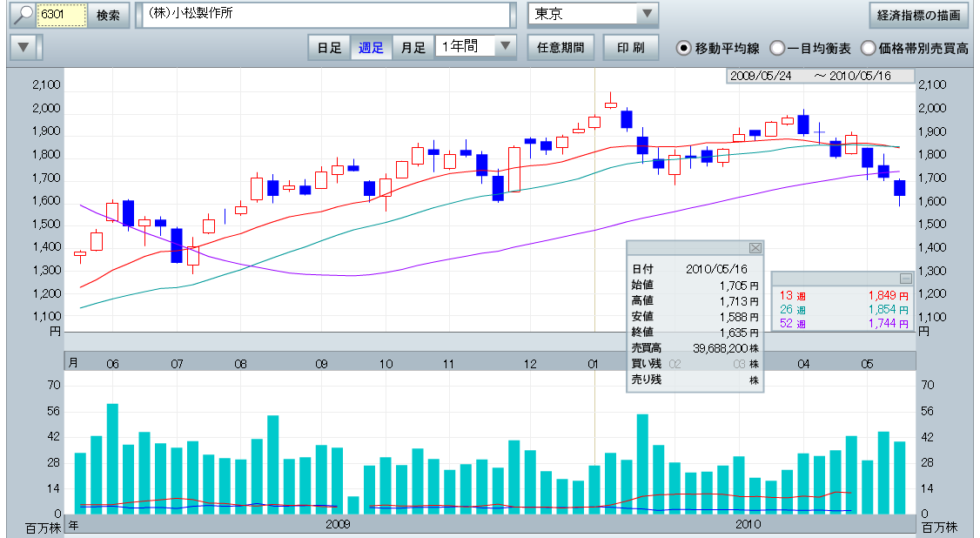Select the 週足 weekly chart tab
This screenshot has width=980, height=538.
coord(372,48)
